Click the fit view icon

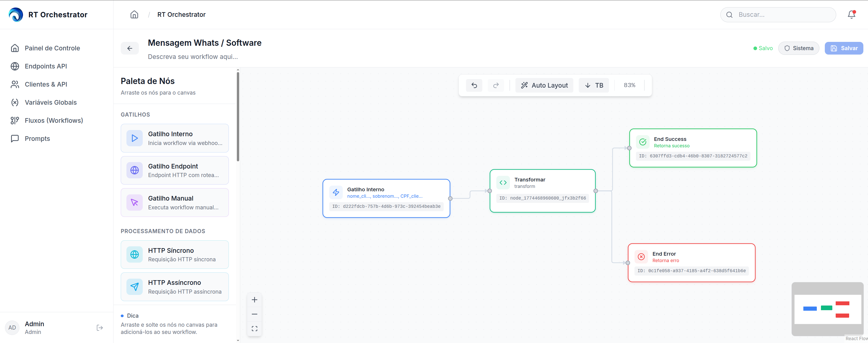(x=254, y=329)
